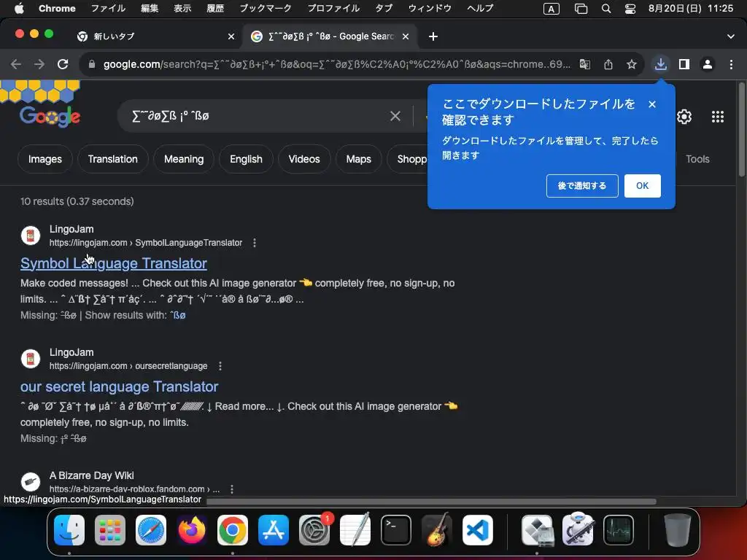Open the ファイル menu
This screenshot has width=747, height=560.
tap(108, 8)
